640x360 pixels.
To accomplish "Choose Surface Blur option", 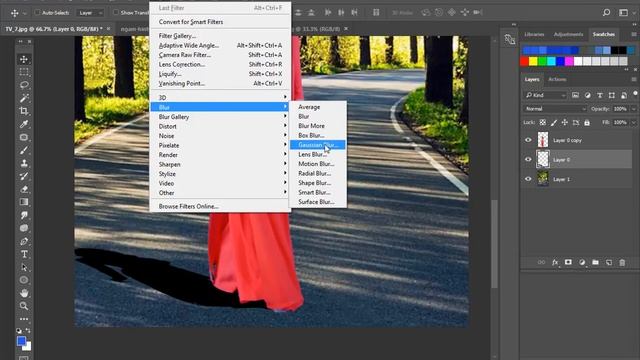I will 318,202.
